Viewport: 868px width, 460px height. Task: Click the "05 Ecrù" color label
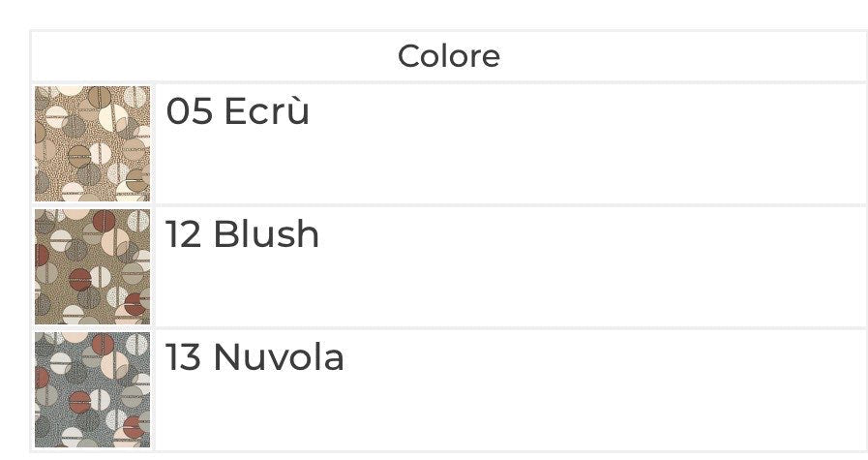coord(237,110)
